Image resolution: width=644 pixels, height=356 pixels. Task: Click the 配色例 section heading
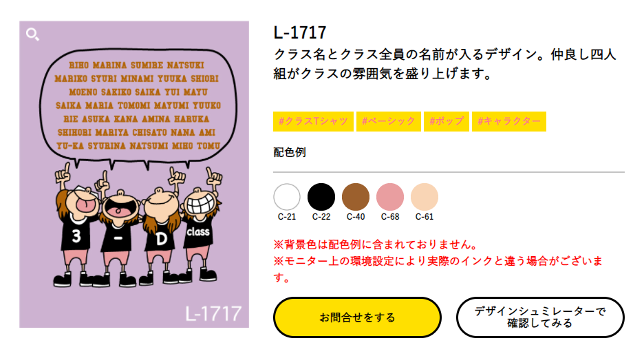point(290,152)
